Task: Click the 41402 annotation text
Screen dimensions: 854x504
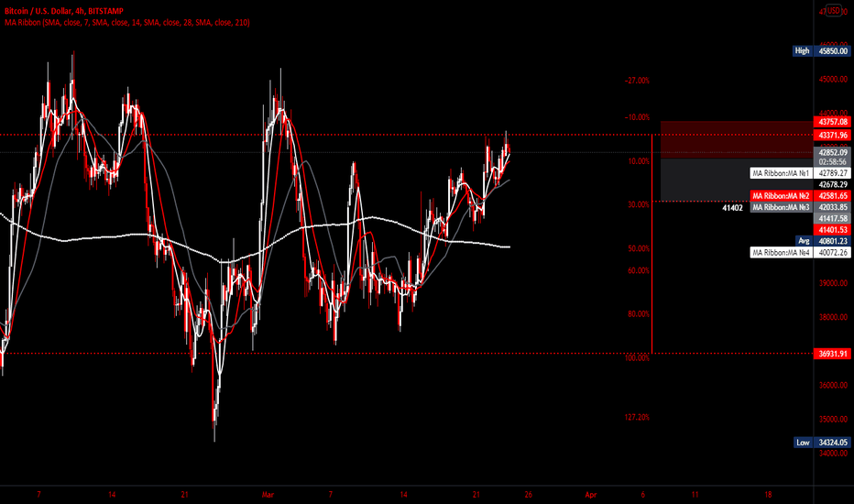Action: pos(732,208)
